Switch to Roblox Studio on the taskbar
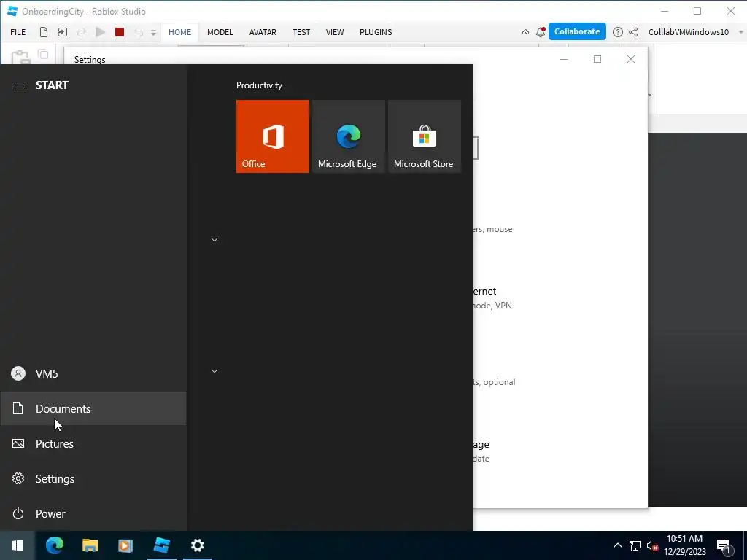 [161, 545]
